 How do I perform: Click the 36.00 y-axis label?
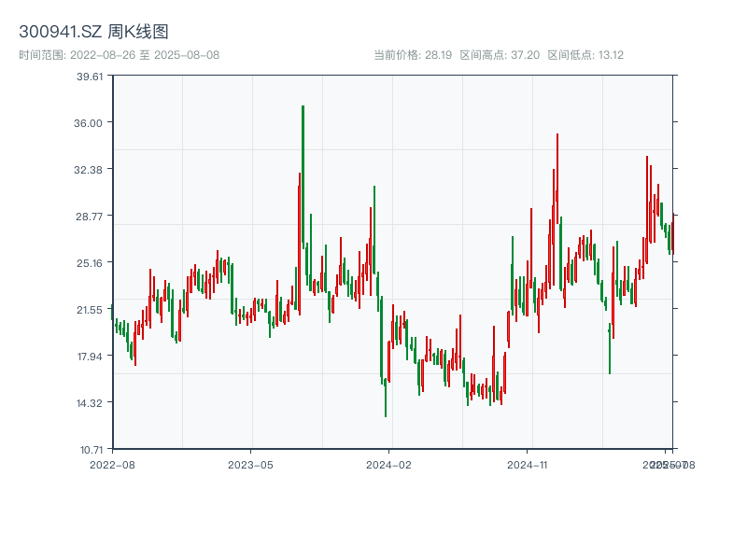coord(88,123)
